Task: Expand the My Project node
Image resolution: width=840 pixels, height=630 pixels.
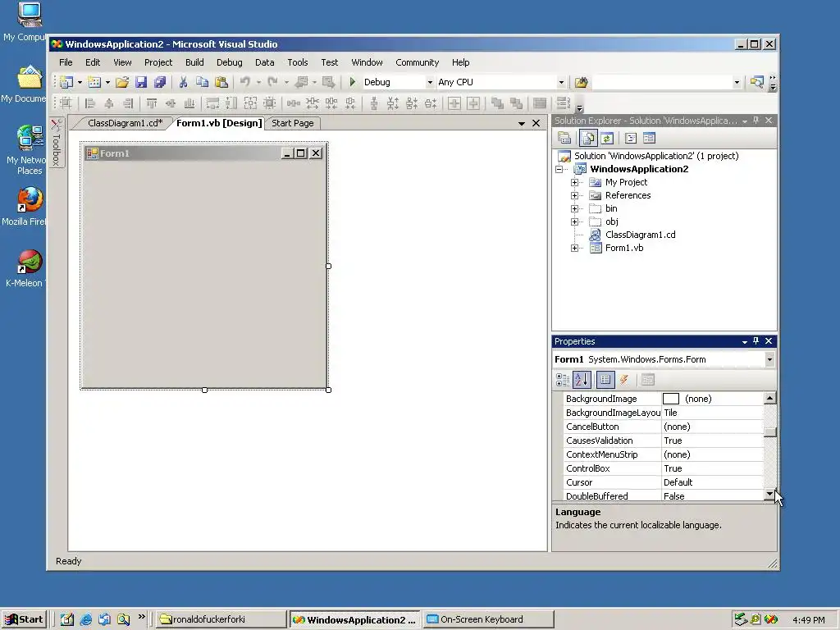Action: pos(574,182)
